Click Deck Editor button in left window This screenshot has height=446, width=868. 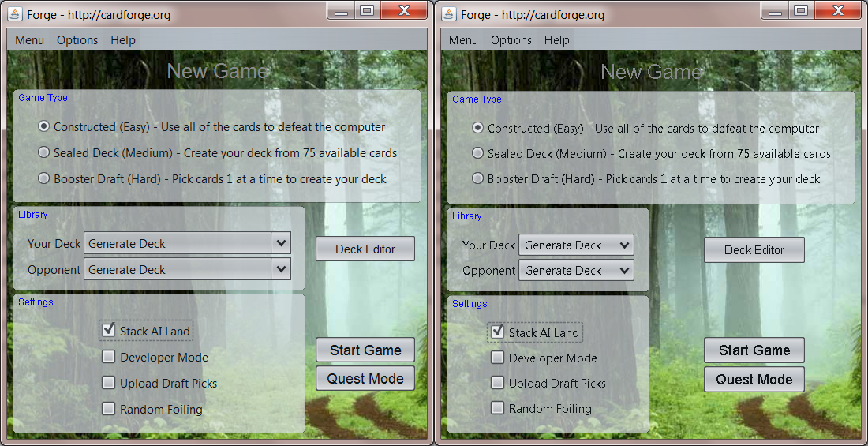(x=365, y=249)
